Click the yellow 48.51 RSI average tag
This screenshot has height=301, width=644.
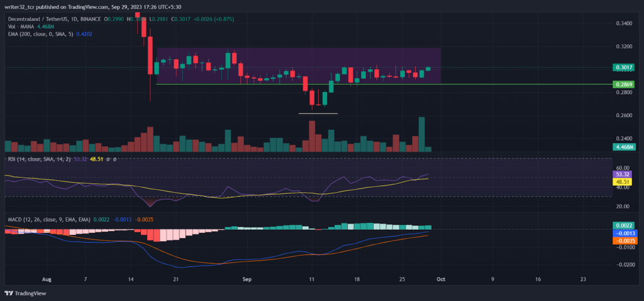pyautogui.click(x=623, y=182)
